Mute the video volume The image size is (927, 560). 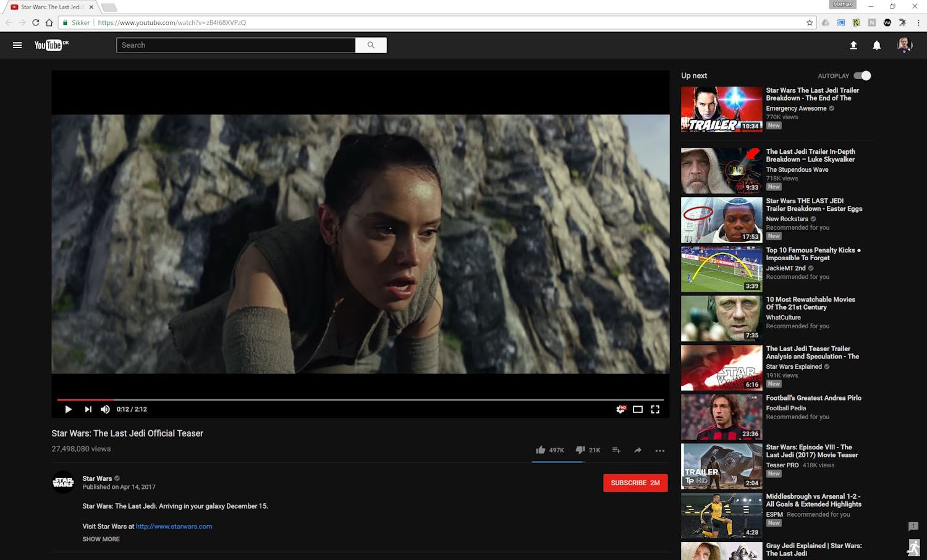pos(105,409)
